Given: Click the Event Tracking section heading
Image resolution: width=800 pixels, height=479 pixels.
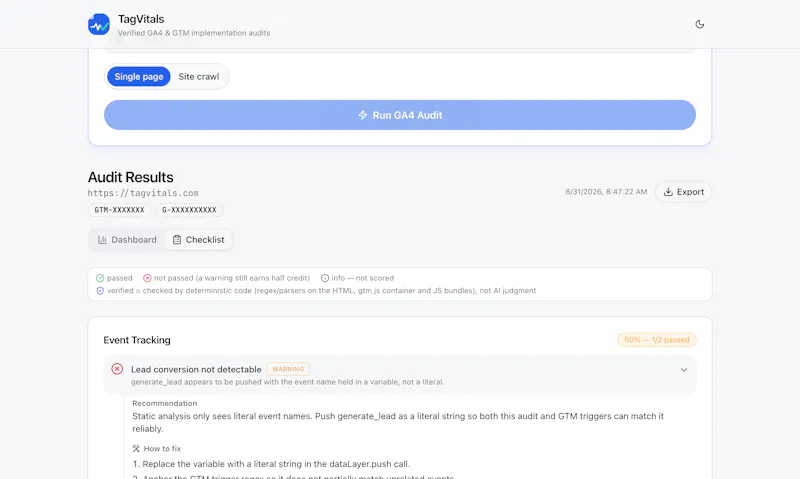Looking at the screenshot, I should coord(137,340).
